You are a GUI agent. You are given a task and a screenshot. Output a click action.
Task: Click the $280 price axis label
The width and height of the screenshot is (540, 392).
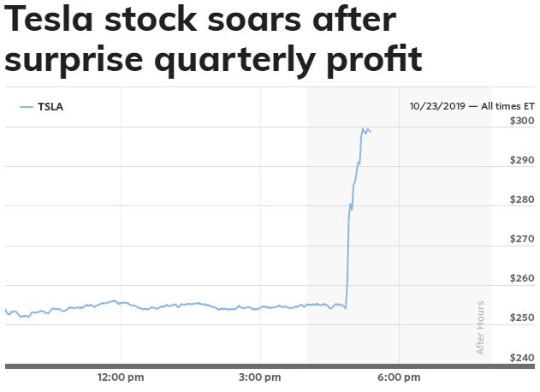click(521, 199)
